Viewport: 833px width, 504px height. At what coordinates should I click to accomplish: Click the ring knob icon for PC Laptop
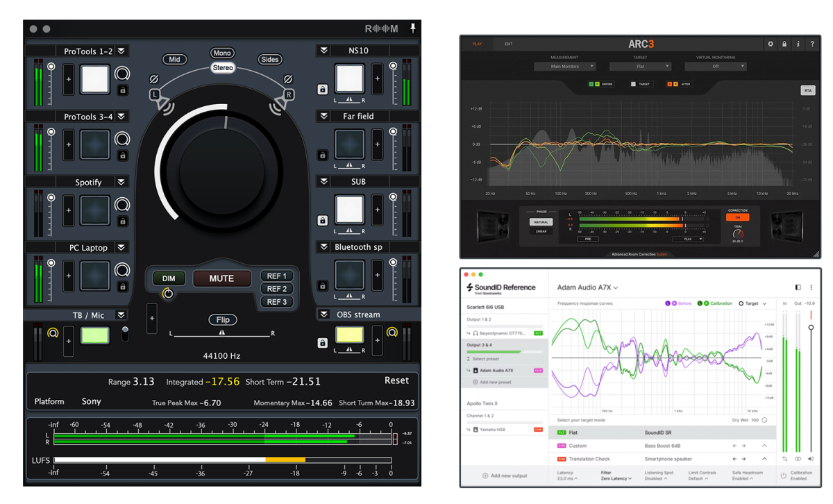[x=122, y=270]
